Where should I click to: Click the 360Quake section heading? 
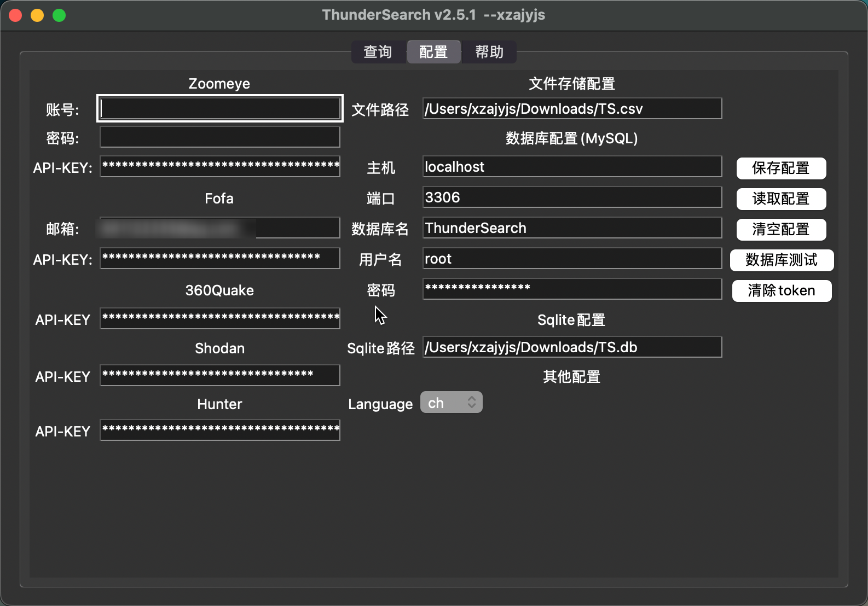point(219,290)
